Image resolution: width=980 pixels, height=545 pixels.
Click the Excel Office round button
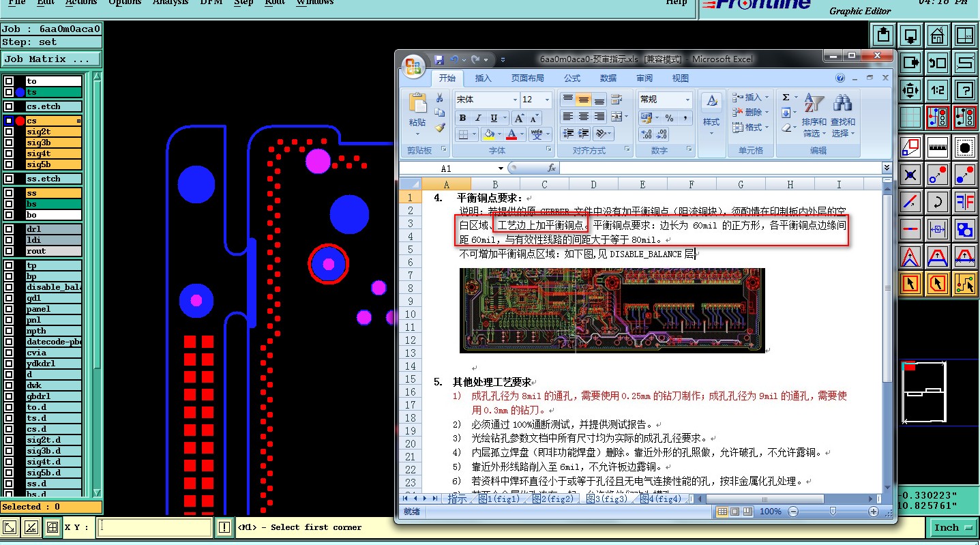(x=415, y=66)
